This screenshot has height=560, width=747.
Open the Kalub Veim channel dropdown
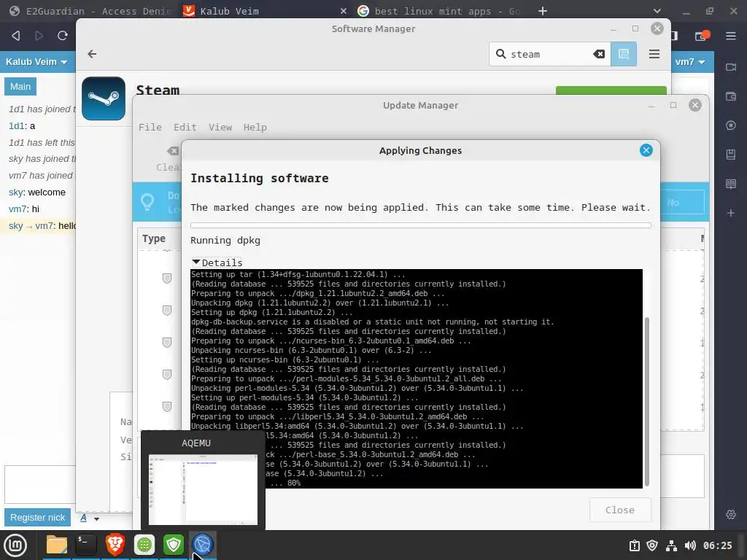(x=36, y=62)
